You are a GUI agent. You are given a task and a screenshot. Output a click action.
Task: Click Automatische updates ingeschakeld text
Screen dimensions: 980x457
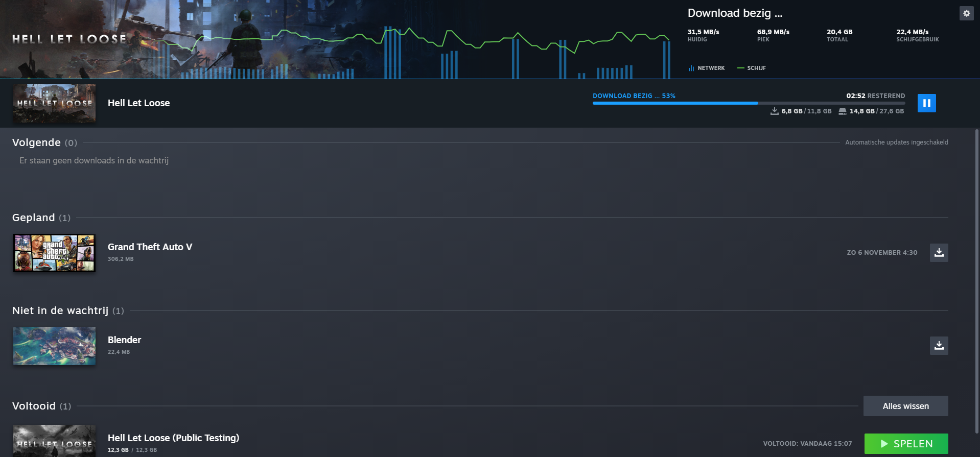[896, 142]
